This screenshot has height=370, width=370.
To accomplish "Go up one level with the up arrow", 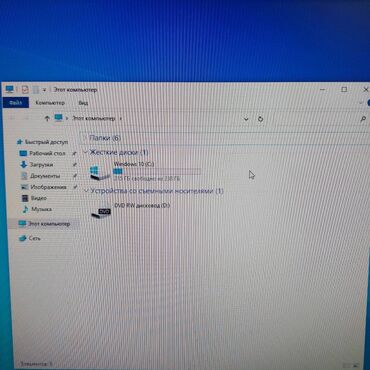I will point(47,118).
